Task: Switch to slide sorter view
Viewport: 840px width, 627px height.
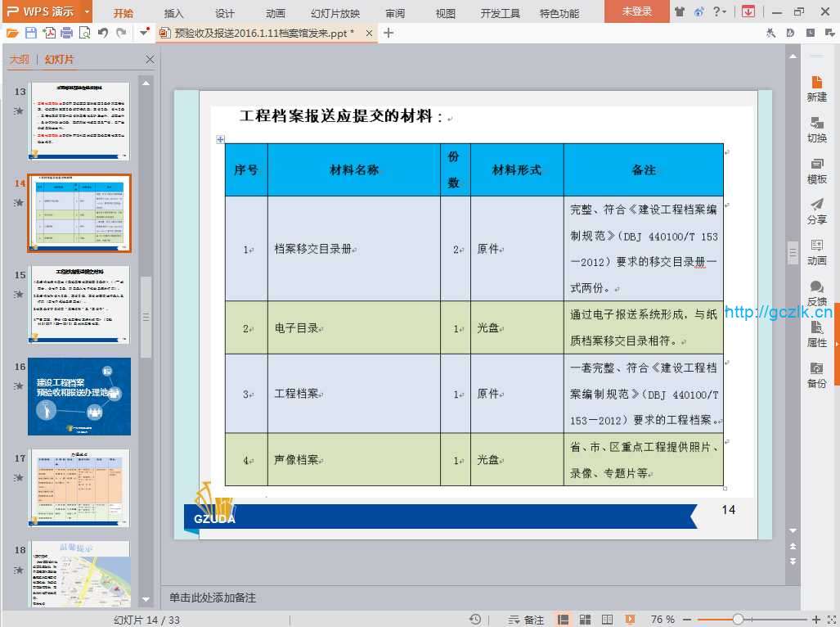Action: click(586, 620)
